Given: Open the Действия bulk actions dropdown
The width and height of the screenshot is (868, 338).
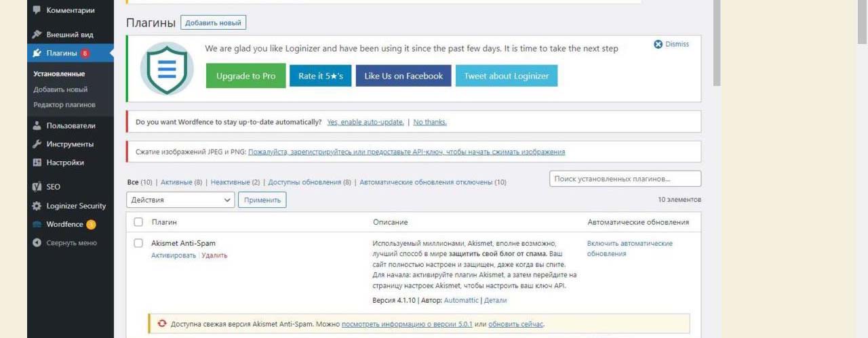Looking at the screenshot, I should (180, 200).
